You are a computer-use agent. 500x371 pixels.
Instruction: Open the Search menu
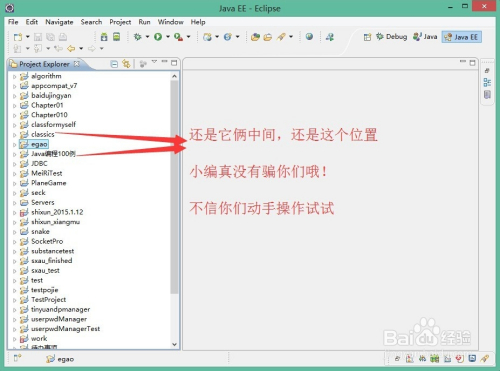click(91, 22)
